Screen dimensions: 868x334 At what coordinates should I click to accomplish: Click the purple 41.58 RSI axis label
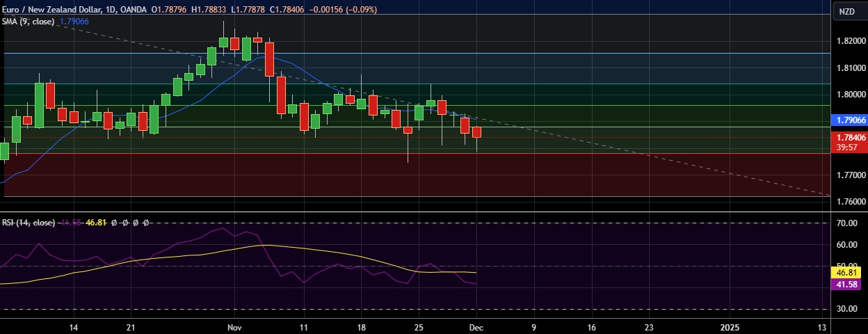[x=847, y=285]
